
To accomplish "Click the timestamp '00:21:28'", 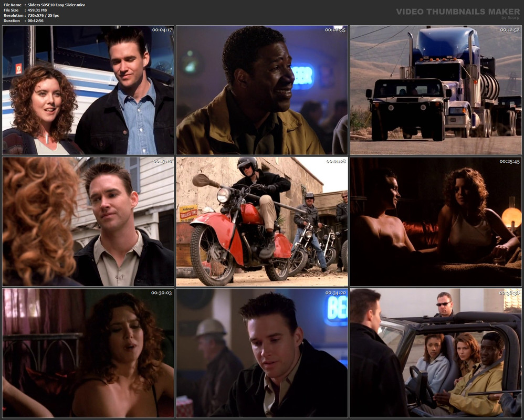I will click(x=336, y=161).
